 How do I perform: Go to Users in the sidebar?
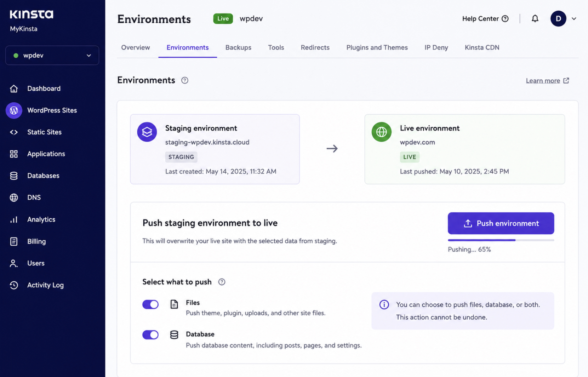(36, 263)
